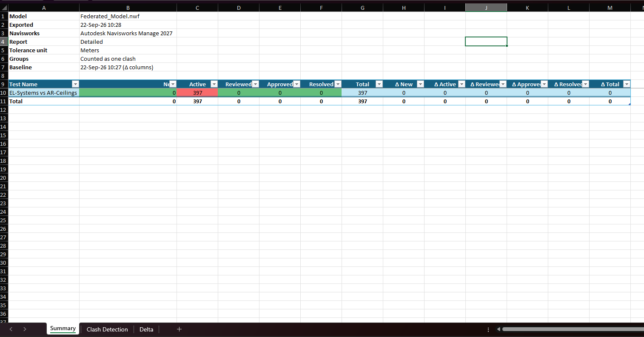Open the New column filter dropdown

(173, 84)
